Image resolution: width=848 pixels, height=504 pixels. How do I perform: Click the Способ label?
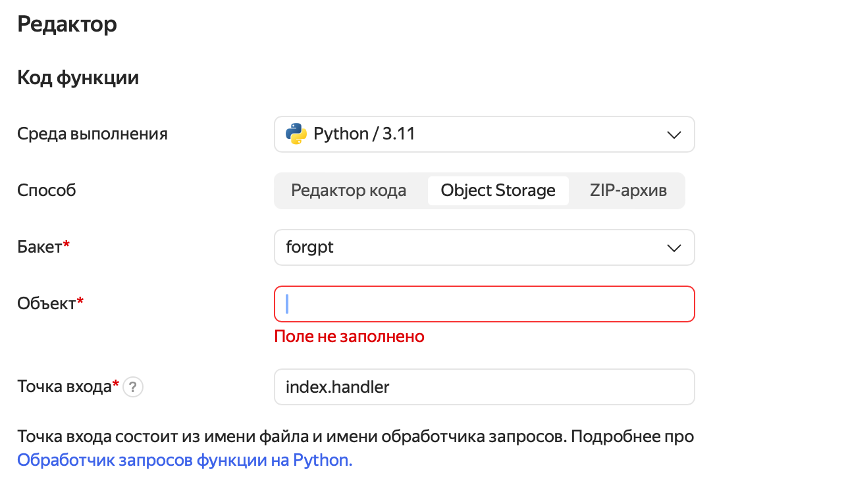click(x=47, y=191)
